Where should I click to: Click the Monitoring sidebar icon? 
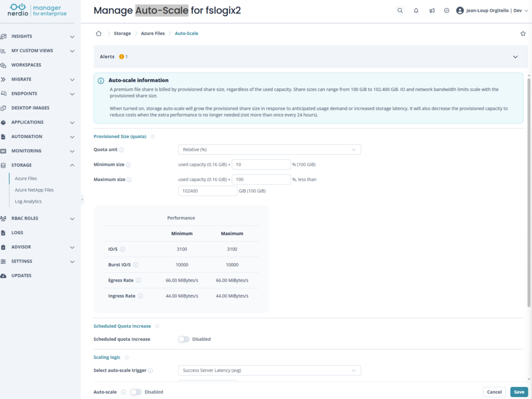(4, 151)
